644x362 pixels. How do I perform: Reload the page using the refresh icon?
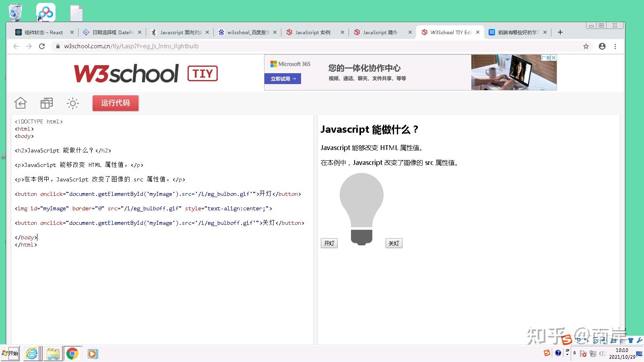(42, 46)
